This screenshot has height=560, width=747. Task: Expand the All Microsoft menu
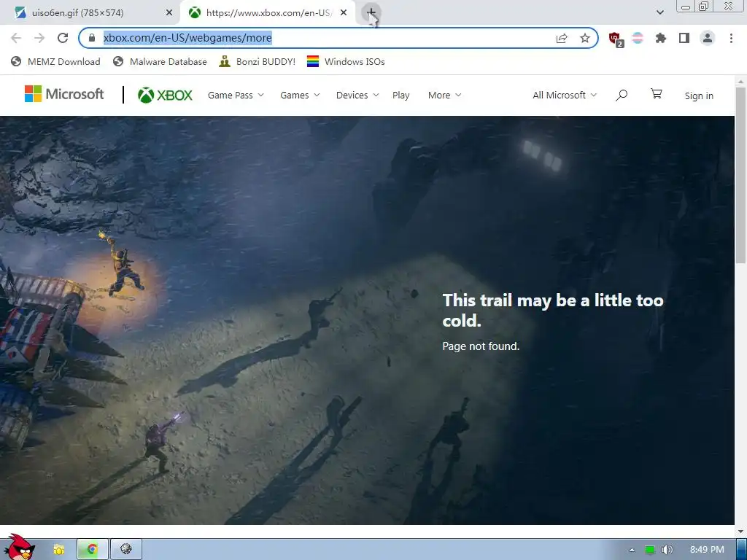(x=565, y=96)
